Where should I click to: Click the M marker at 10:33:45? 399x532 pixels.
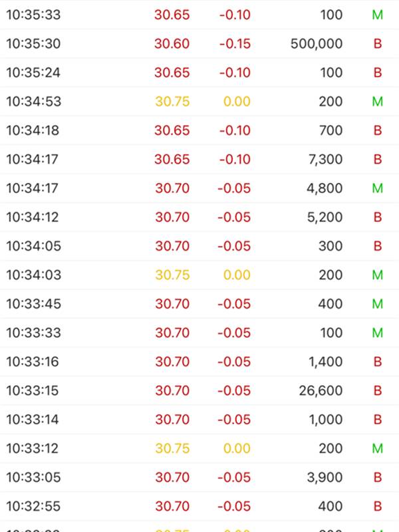click(378, 304)
